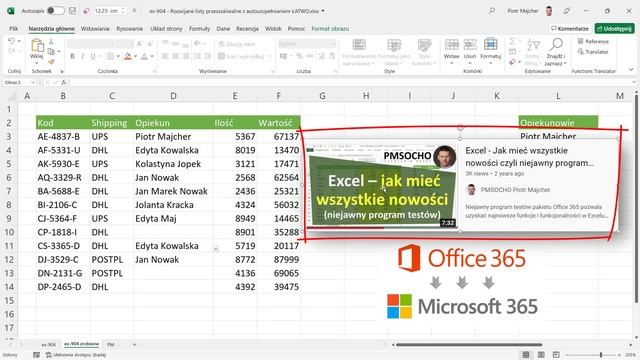Click the Redo arrow icon
640x360 pixels.
(x=11, y=51)
